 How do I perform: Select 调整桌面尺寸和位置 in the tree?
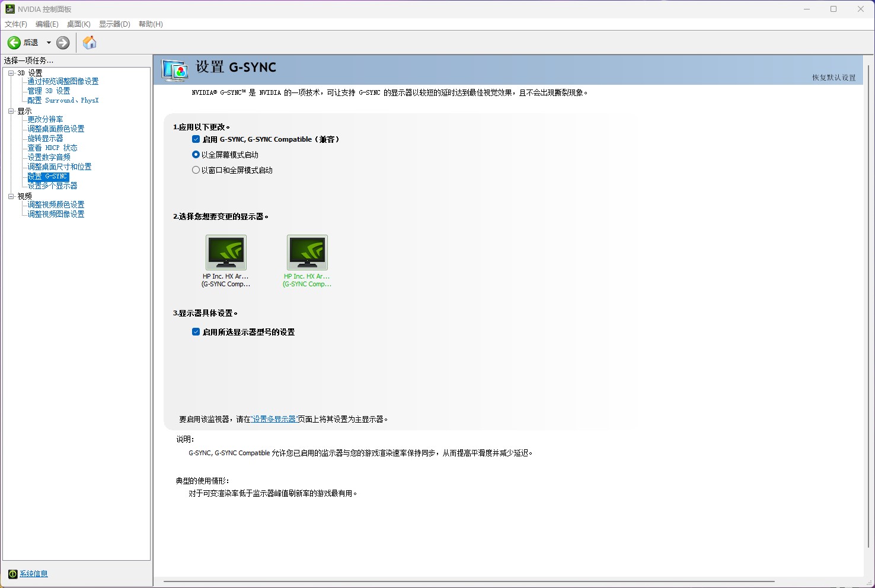click(x=59, y=167)
